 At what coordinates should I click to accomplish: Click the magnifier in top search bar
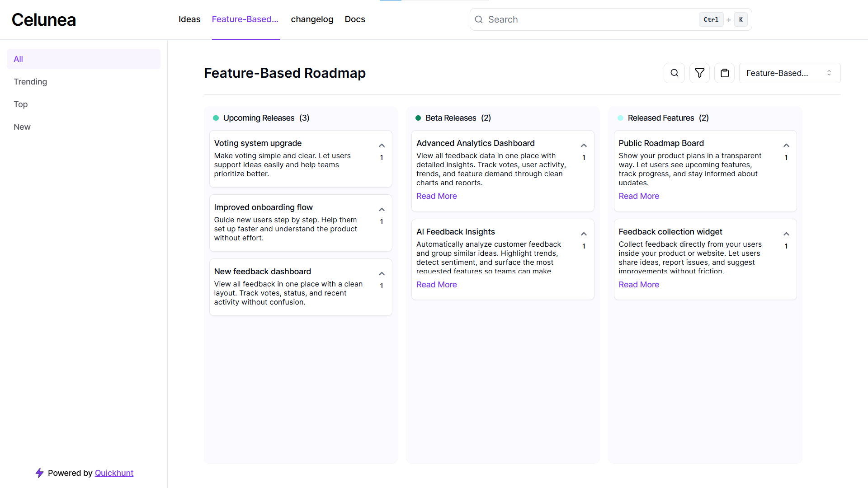[479, 19]
